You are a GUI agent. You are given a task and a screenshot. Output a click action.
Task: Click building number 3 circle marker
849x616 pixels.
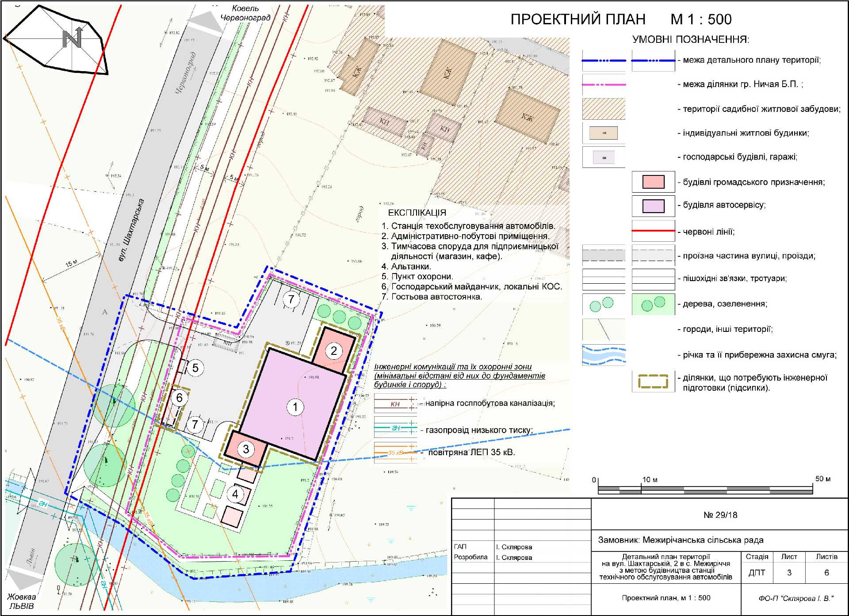click(x=246, y=450)
